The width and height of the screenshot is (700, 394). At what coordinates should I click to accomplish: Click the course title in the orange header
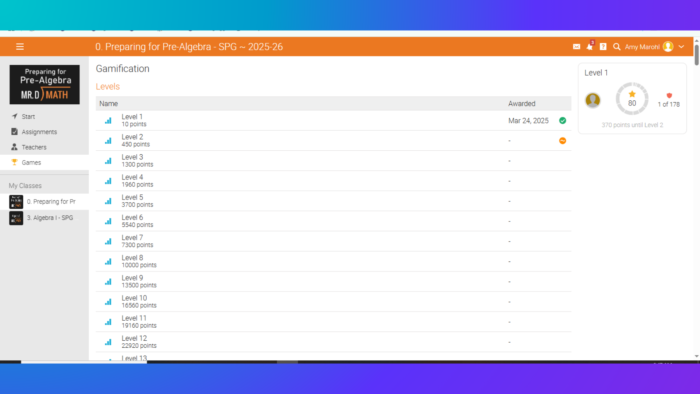point(189,47)
